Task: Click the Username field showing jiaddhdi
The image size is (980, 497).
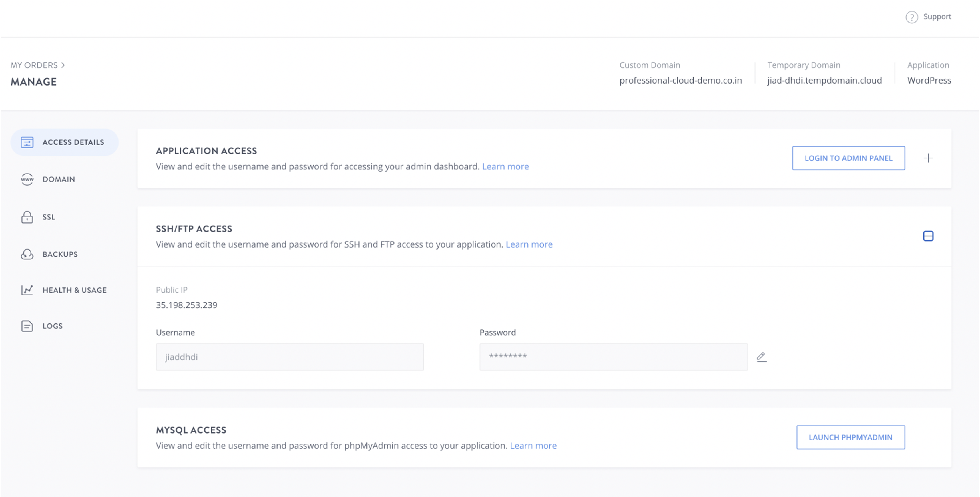Action: [290, 357]
